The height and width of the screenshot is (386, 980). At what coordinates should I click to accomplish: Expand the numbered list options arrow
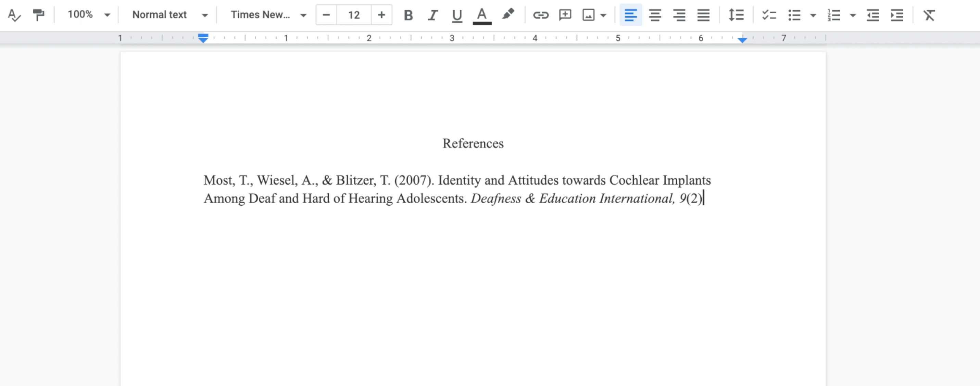853,16
